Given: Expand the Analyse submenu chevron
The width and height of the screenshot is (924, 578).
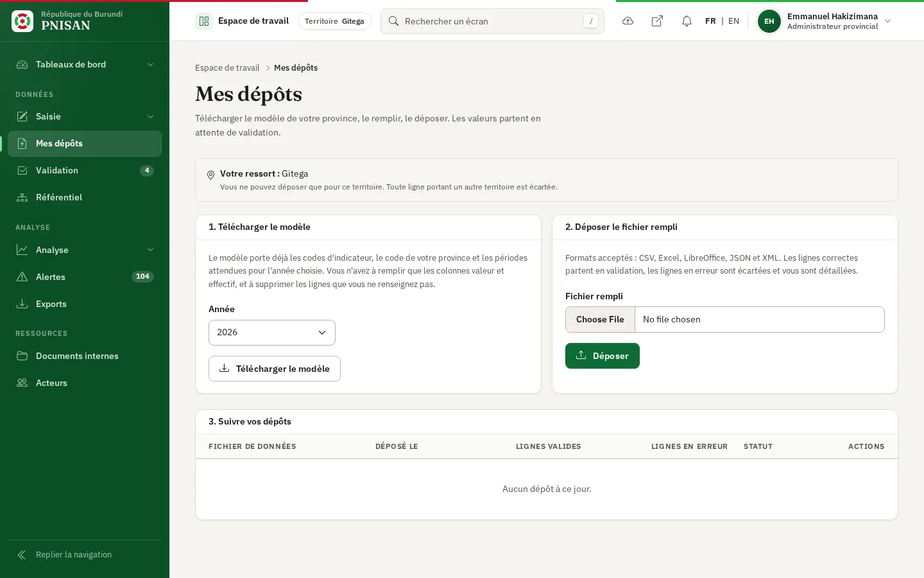Looking at the screenshot, I should pyautogui.click(x=150, y=250).
